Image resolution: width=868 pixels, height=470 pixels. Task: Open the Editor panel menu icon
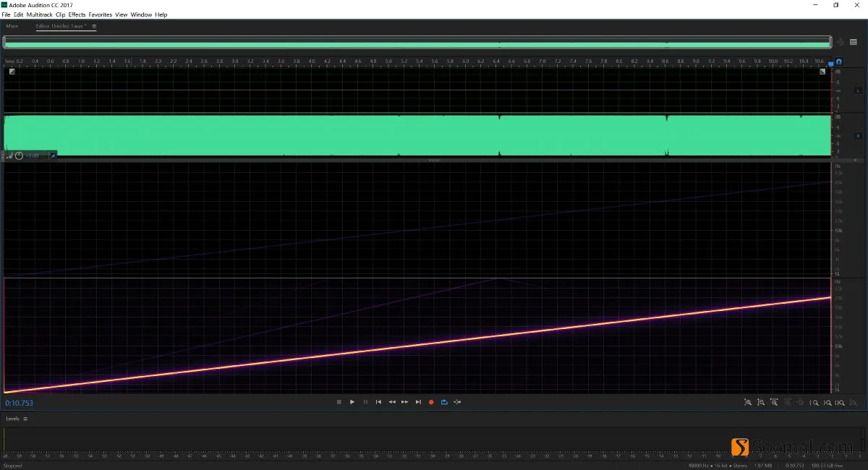[94, 26]
